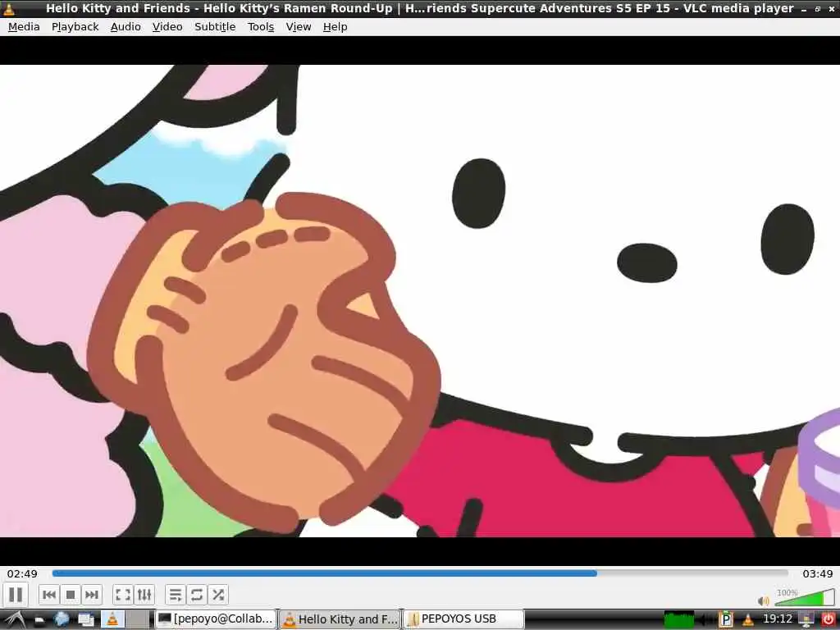
Task: Open the Playback menu
Action: 75,27
